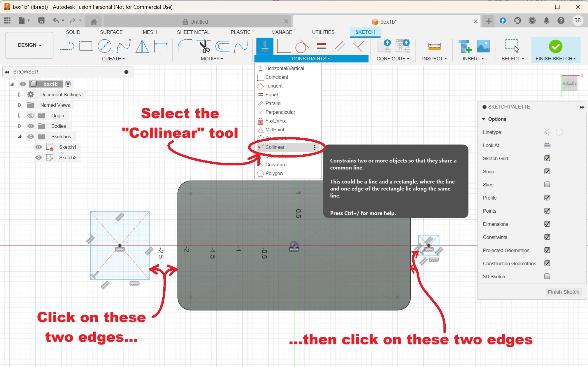Image resolution: width=588 pixels, height=367 pixels.
Task: Click the Finish Sketch palette button
Action: pos(563,292)
